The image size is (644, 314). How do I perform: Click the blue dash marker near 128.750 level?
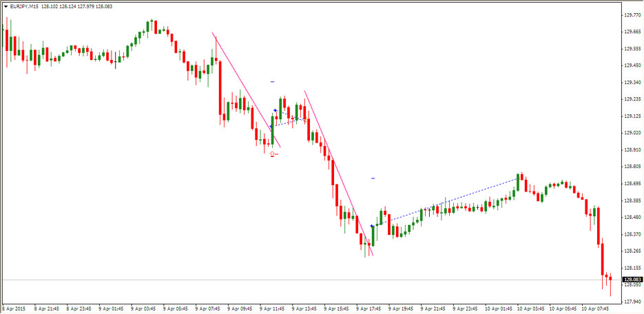[x=373, y=178]
